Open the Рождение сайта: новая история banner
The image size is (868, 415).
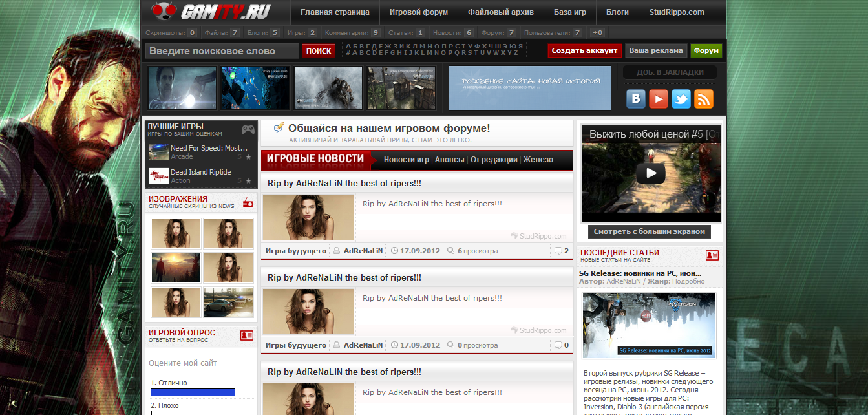click(x=530, y=87)
